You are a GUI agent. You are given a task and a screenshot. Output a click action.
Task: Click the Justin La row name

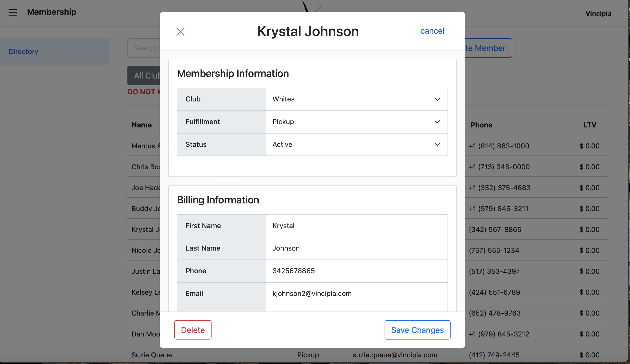(146, 271)
